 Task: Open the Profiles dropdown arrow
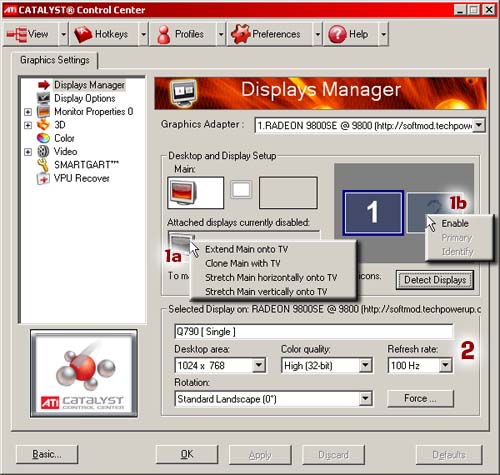tap(221, 34)
